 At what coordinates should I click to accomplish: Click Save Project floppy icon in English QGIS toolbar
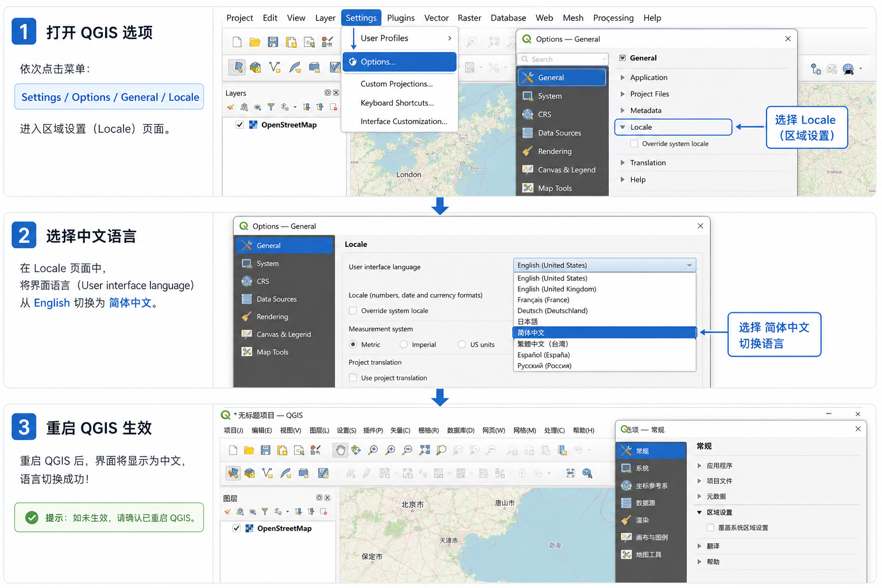(x=273, y=42)
